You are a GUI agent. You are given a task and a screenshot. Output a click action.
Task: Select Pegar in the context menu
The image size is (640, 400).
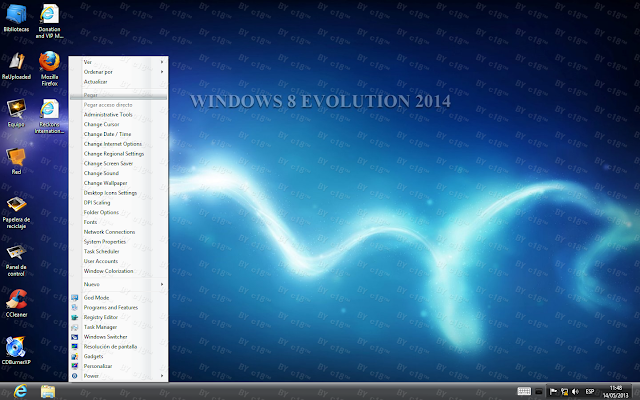pos(118,95)
